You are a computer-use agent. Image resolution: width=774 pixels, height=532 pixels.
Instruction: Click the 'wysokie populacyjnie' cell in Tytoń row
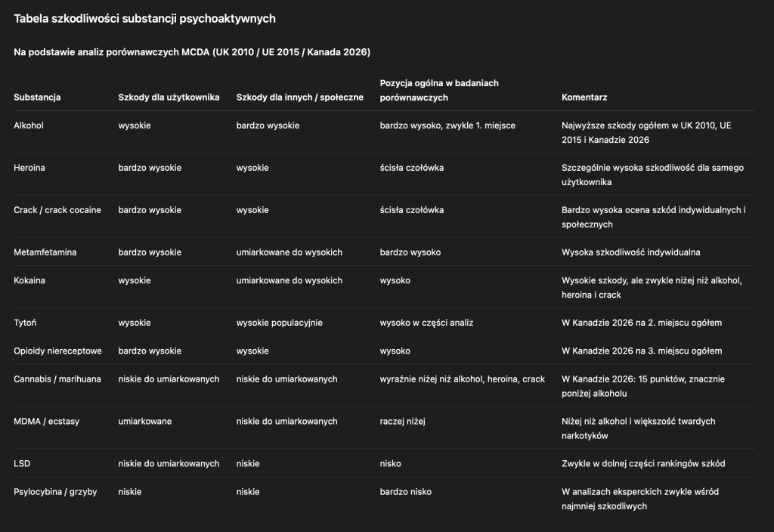[x=280, y=323]
